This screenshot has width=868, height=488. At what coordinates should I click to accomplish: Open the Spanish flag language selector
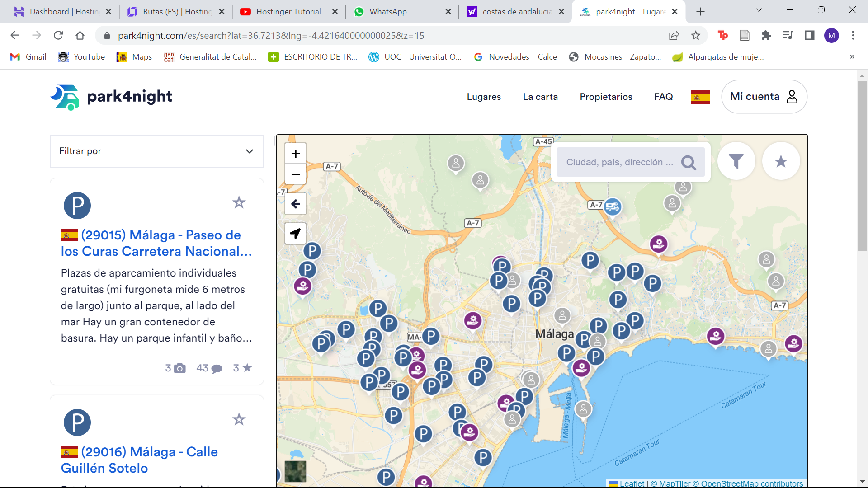[x=700, y=97]
